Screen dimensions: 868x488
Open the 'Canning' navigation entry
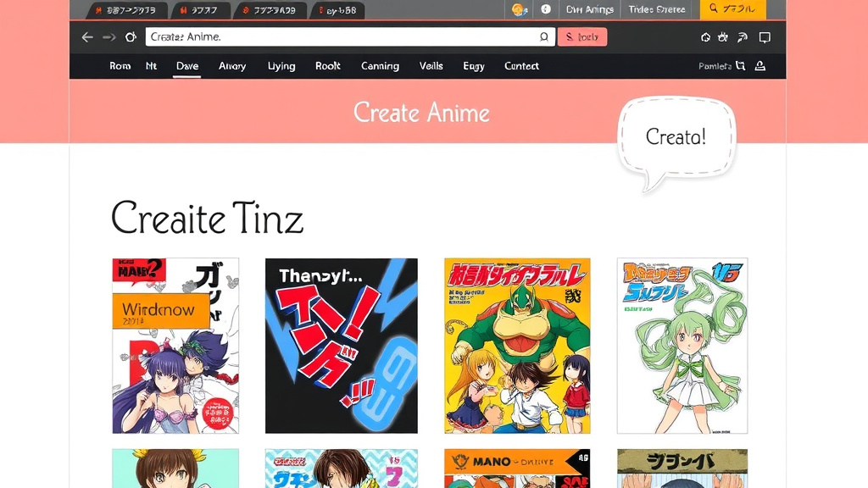point(380,66)
